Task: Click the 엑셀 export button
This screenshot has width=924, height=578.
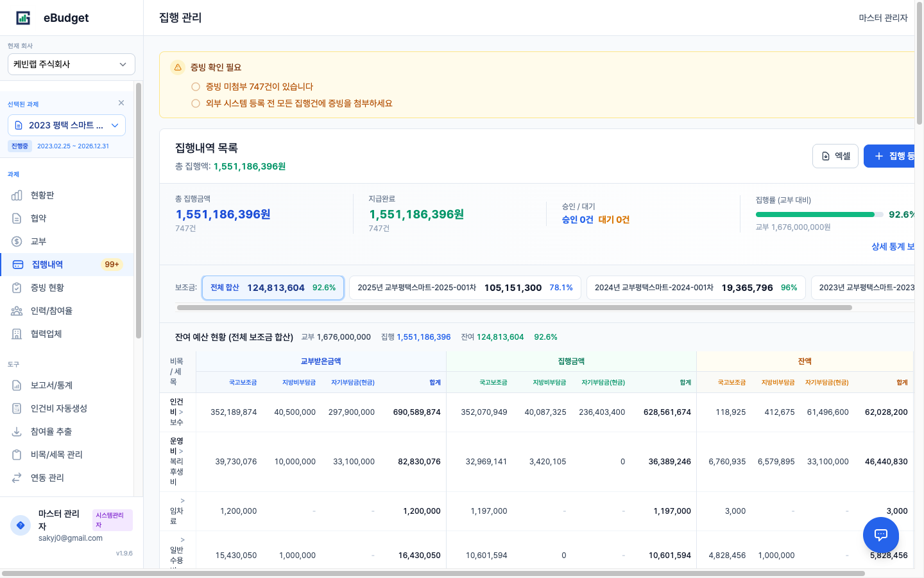Action: tap(835, 156)
